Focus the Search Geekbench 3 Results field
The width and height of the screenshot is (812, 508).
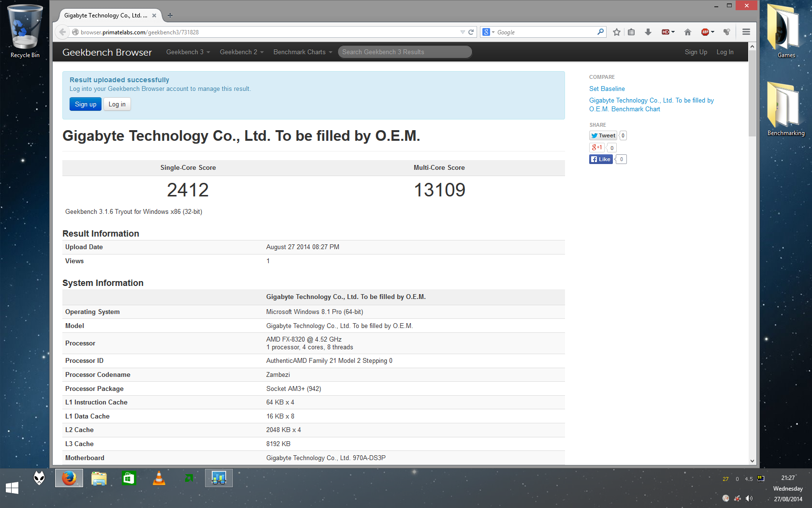tap(405, 52)
